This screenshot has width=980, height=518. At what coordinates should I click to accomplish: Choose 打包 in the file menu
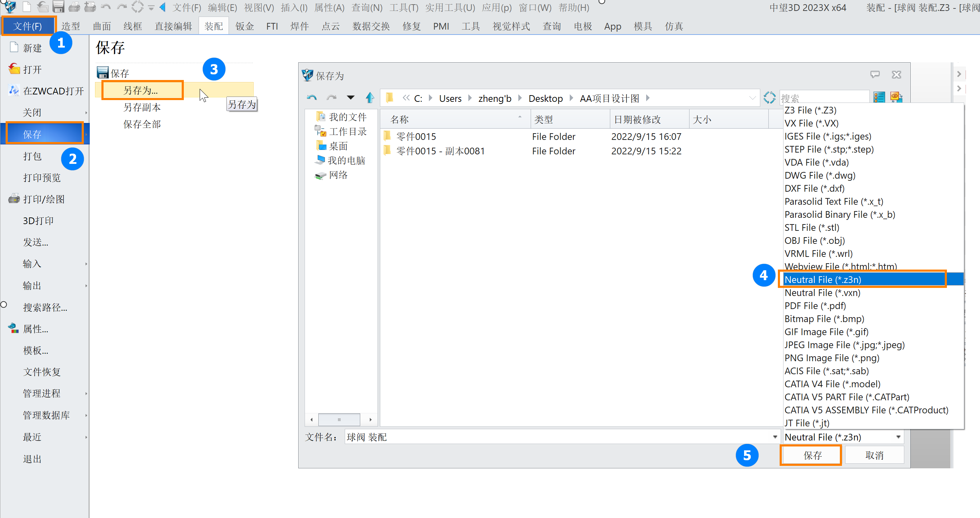pos(32,156)
